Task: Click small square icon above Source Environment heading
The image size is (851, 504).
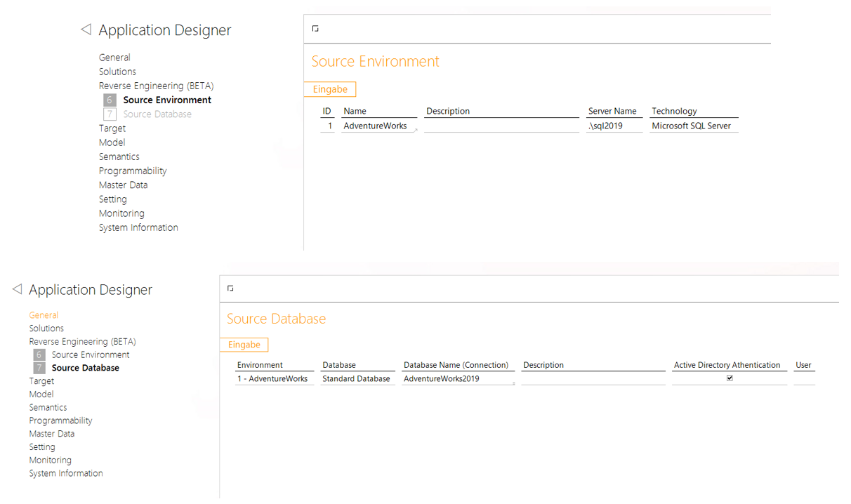Action: tap(315, 29)
